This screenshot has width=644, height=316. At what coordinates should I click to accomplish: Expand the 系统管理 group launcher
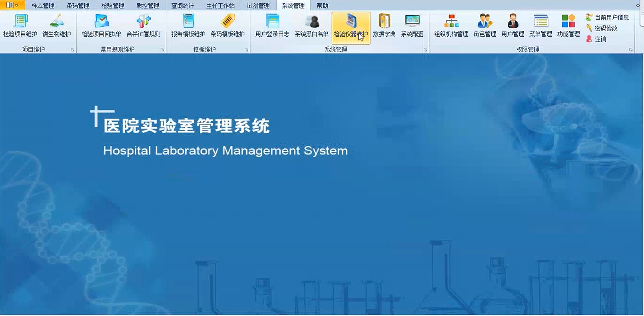click(425, 50)
